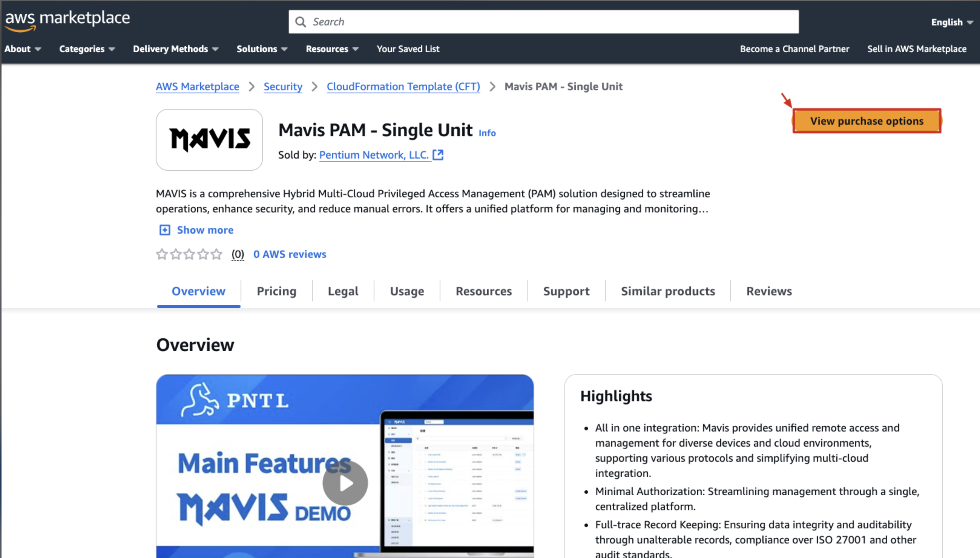Click the first rating star
980x558 pixels.
162,254
